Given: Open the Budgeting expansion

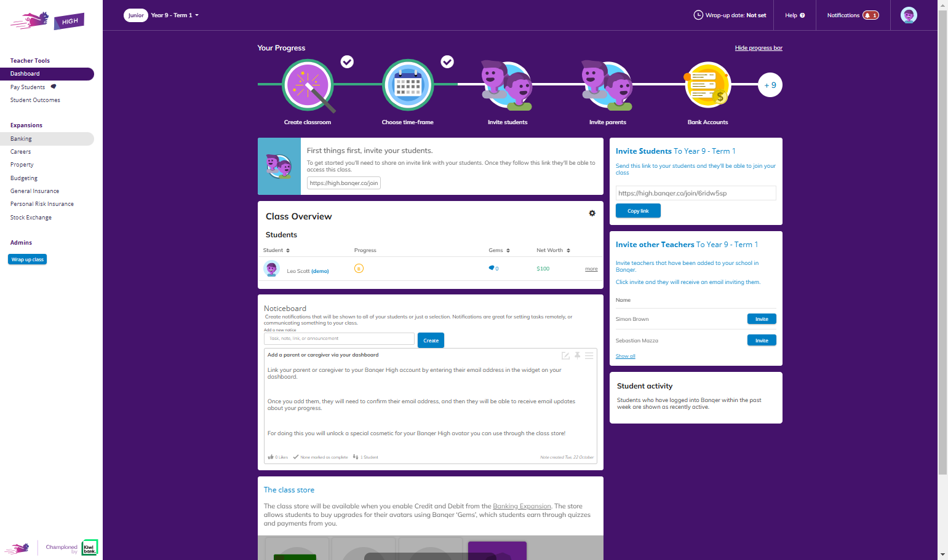Looking at the screenshot, I should coord(24,178).
